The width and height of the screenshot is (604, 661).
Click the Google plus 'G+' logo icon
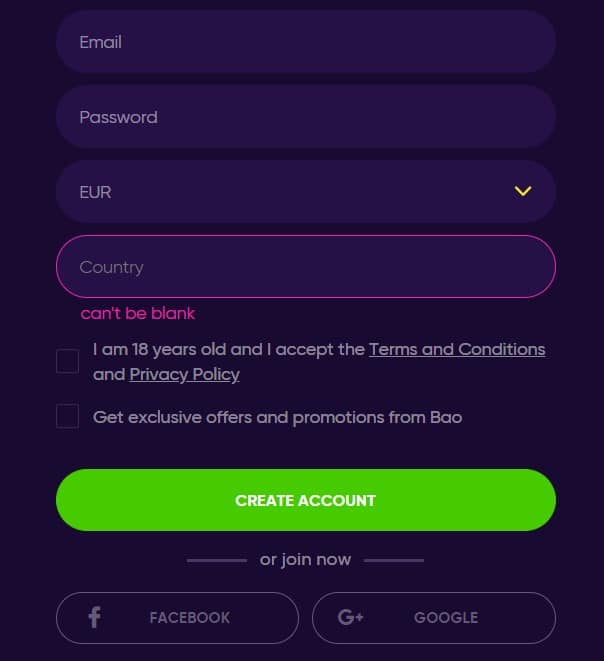(351, 617)
